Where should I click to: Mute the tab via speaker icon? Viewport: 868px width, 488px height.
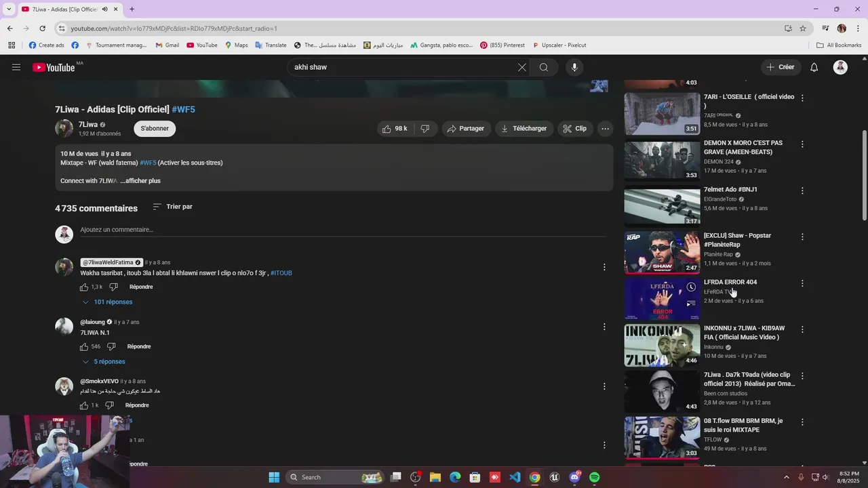coord(104,9)
